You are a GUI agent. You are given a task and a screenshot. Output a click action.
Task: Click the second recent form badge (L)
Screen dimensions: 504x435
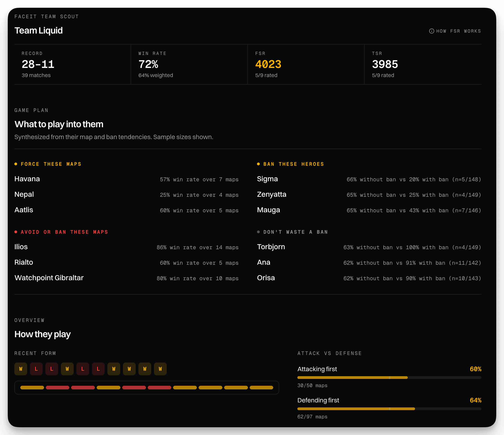[x=36, y=369]
